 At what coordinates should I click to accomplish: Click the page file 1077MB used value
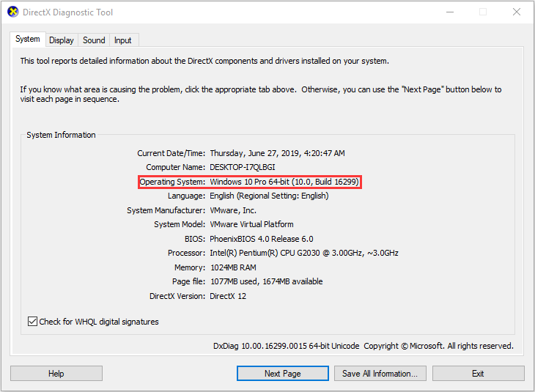tap(267, 281)
